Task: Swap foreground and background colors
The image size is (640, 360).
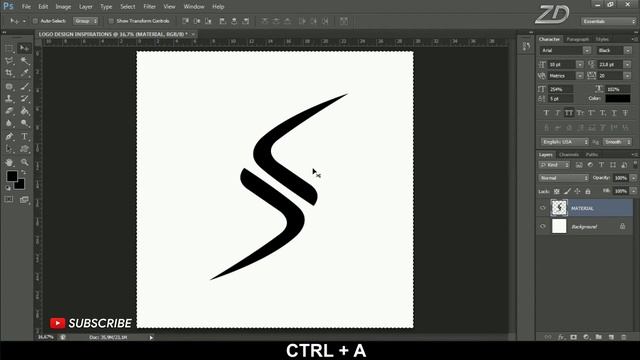Action: (23, 173)
